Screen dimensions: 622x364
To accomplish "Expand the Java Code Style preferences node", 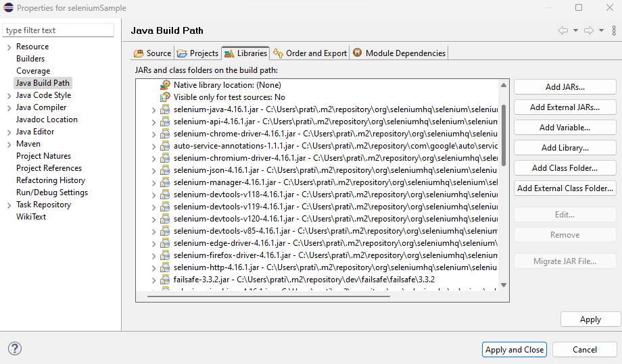I will 9,95.
